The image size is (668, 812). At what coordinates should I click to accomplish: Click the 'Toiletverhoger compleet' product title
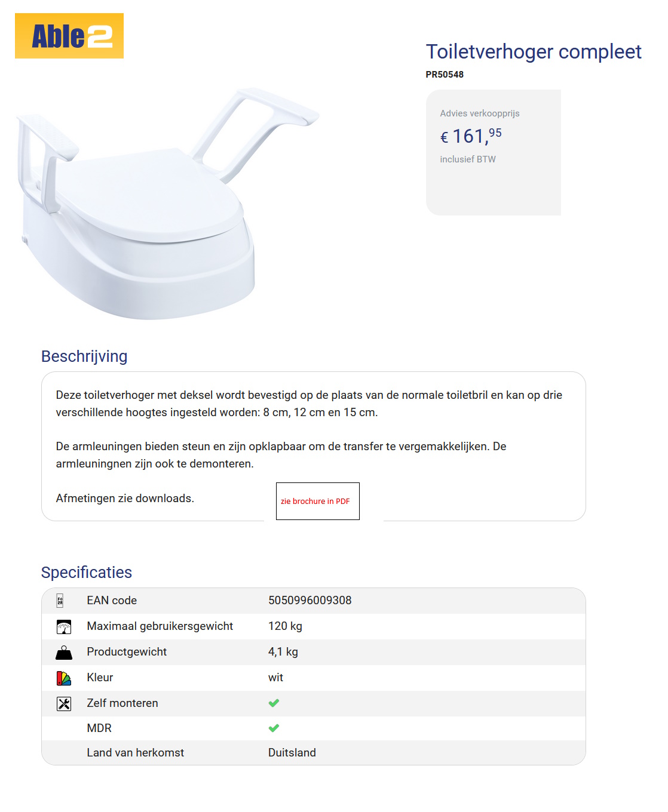(534, 52)
